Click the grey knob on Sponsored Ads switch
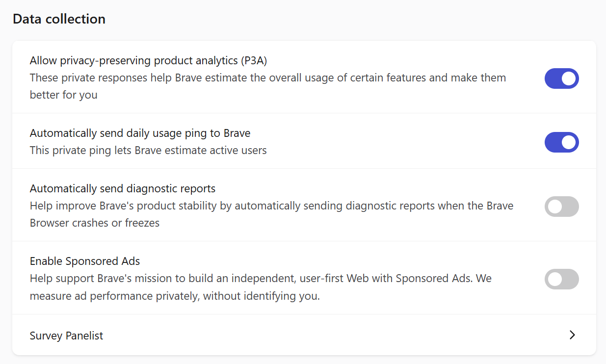Image resolution: width=606 pixels, height=364 pixels. coord(555,279)
